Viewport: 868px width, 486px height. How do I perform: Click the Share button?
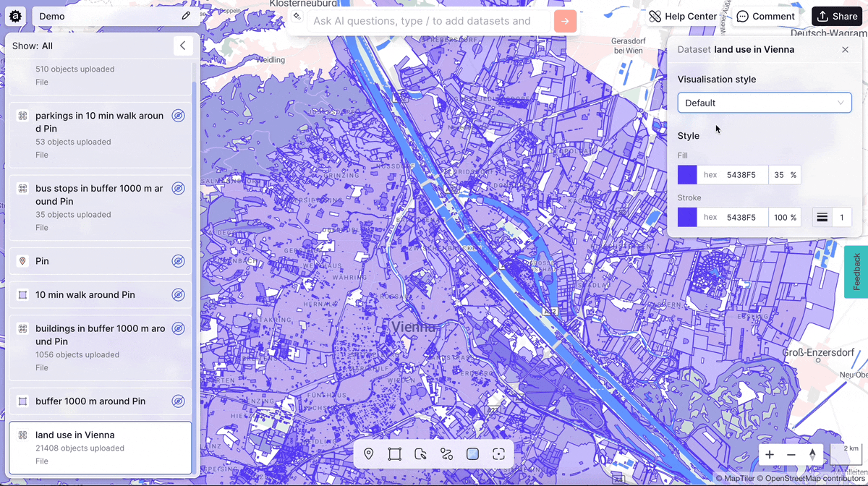click(836, 15)
